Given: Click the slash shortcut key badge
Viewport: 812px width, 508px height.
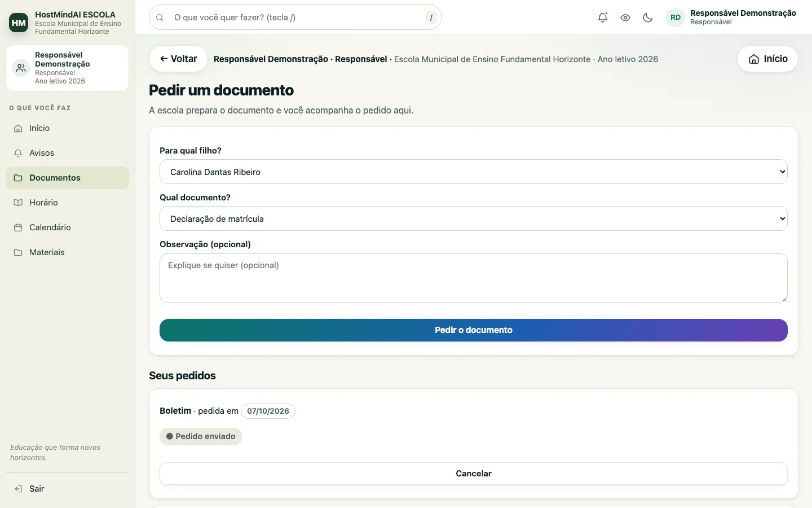Looking at the screenshot, I should pos(431,17).
